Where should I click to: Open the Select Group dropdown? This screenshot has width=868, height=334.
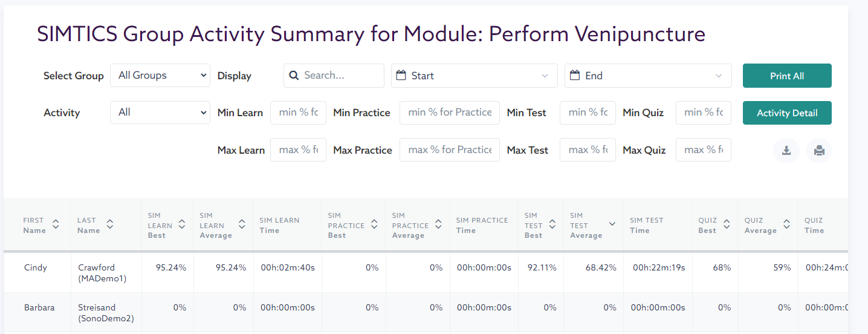(x=160, y=76)
